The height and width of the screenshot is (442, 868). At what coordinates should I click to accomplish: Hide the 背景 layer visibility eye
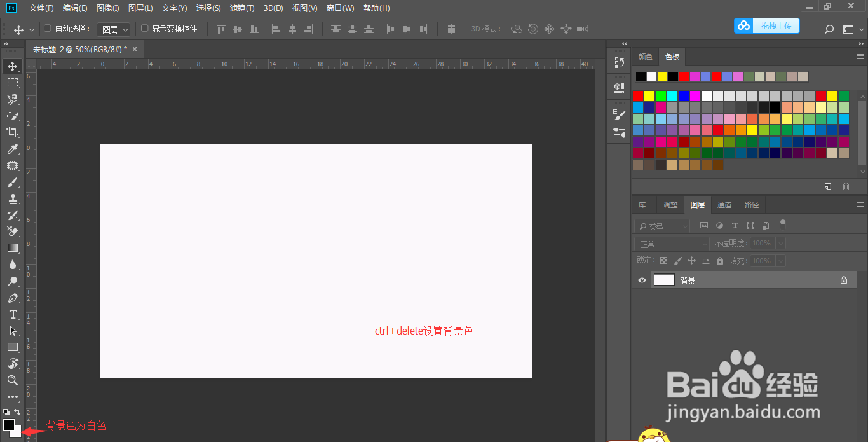pyautogui.click(x=642, y=280)
